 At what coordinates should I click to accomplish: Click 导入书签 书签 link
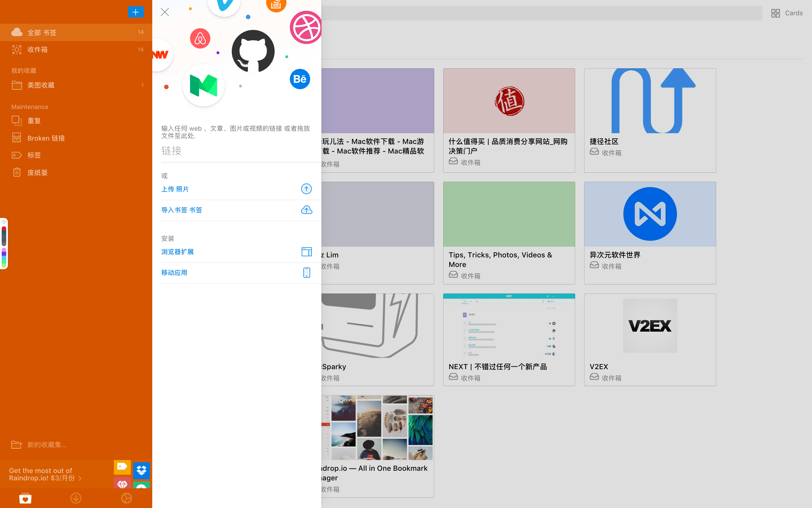pyautogui.click(x=182, y=210)
